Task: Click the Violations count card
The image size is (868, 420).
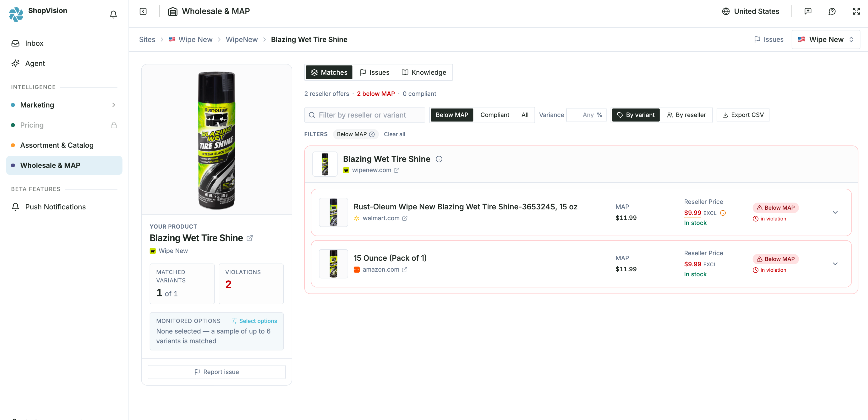Action: click(251, 284)
